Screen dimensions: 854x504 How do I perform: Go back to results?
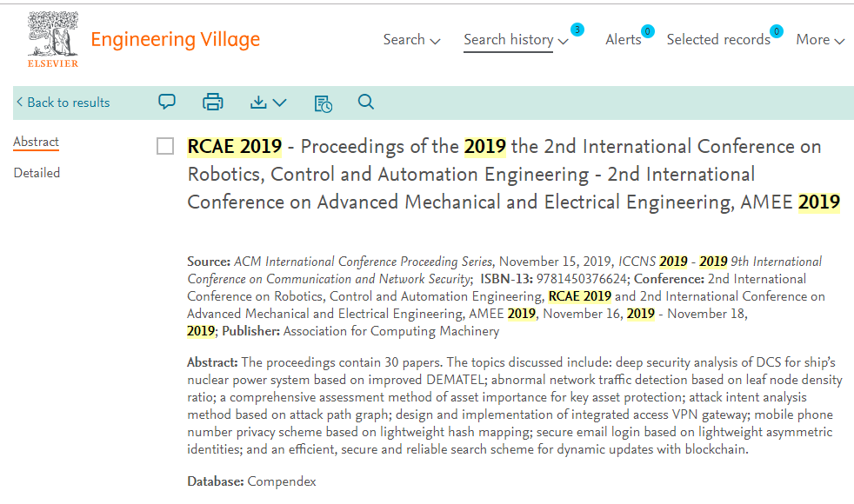63,103
